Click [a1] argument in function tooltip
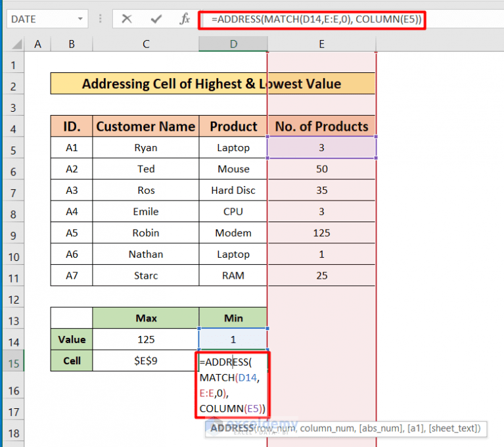The height and width of the screenshot is (447, 504). click(x=416, y=429)
